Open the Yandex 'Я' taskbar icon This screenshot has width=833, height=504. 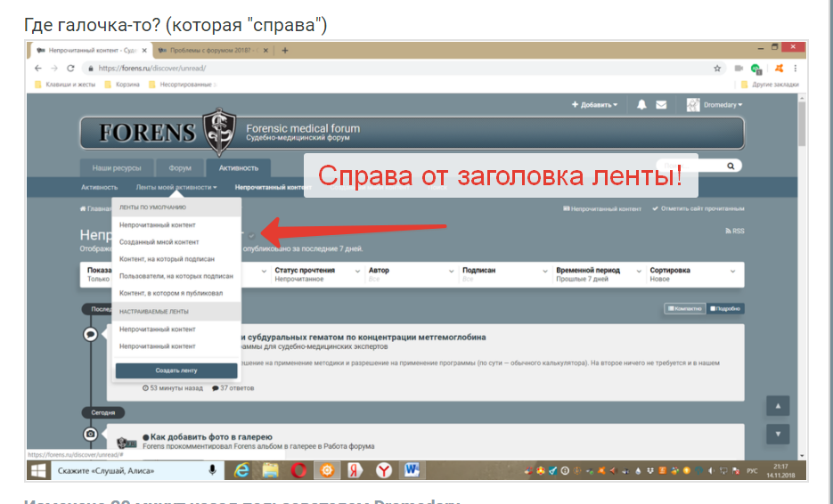355,470
